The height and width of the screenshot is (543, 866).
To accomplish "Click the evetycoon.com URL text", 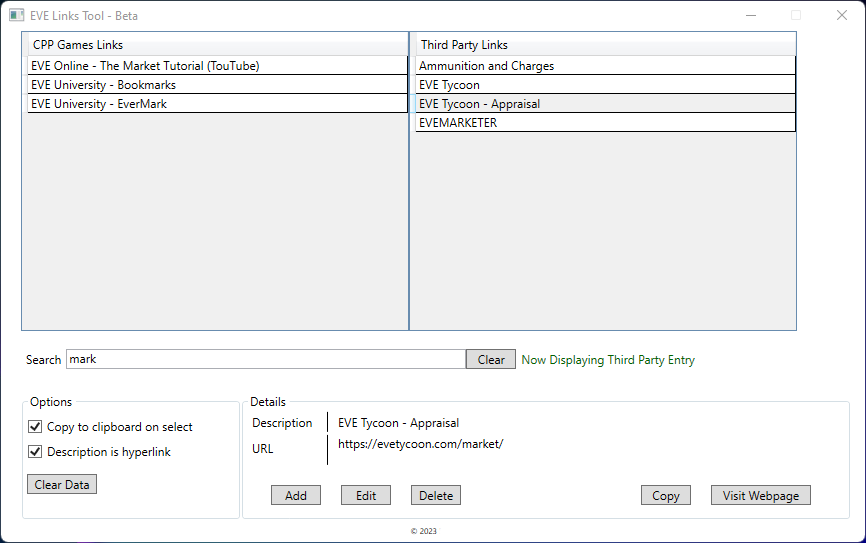I will pos(420,444).
